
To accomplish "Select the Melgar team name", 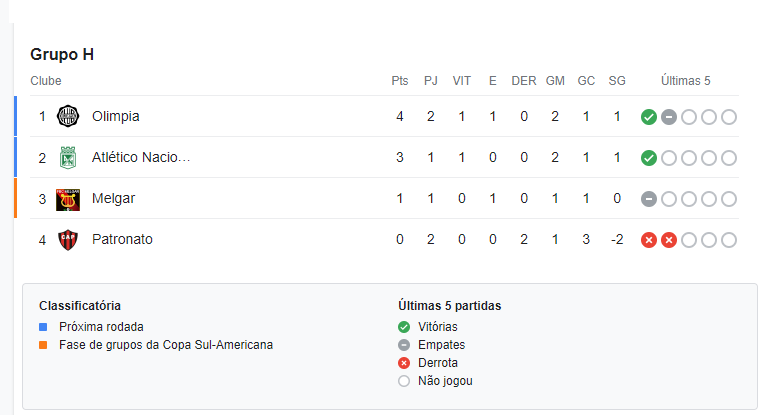I will [113, 198].
